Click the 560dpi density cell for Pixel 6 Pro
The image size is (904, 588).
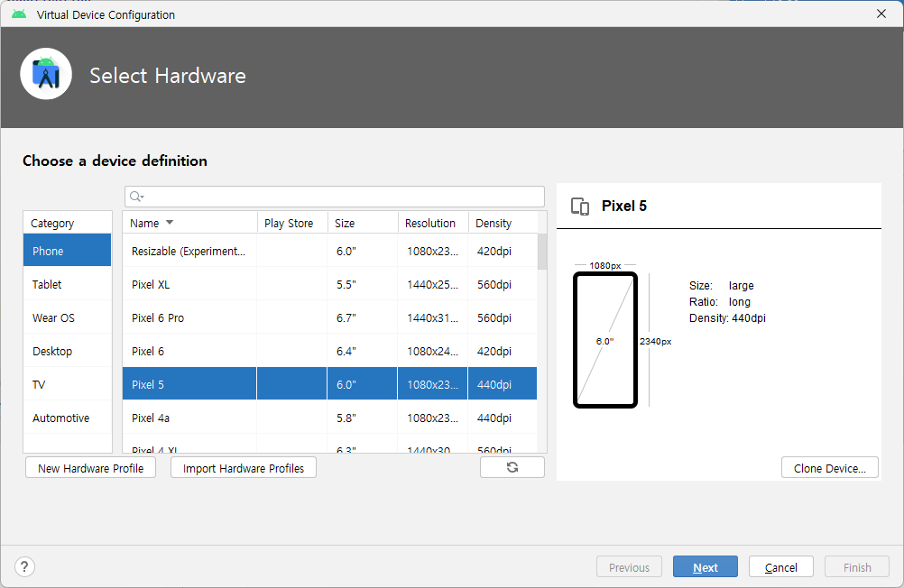(x=503, y=317)
